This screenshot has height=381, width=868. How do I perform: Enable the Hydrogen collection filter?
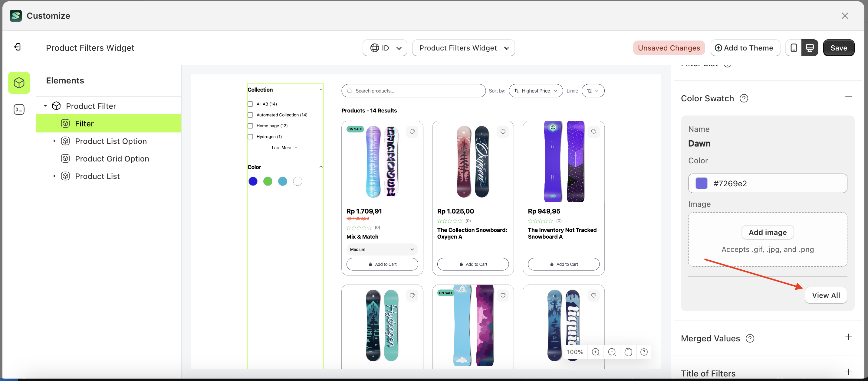tap(250, 137)
